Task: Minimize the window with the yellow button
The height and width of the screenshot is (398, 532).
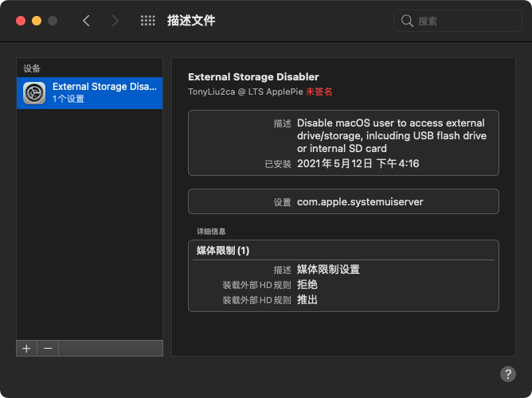Action: point(36,21)
